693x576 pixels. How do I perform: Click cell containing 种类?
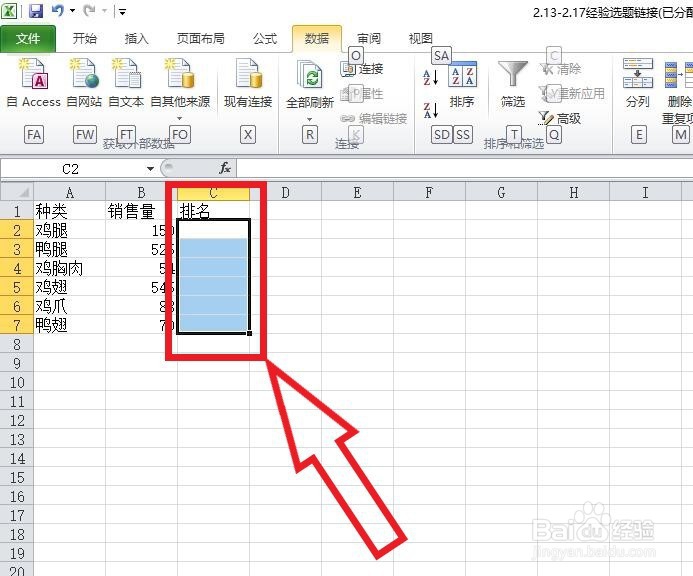click(70, 211)
